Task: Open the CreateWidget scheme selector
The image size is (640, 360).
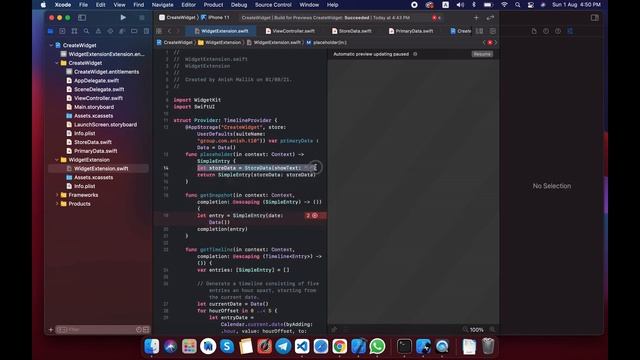Action: (x=177, y=18)
